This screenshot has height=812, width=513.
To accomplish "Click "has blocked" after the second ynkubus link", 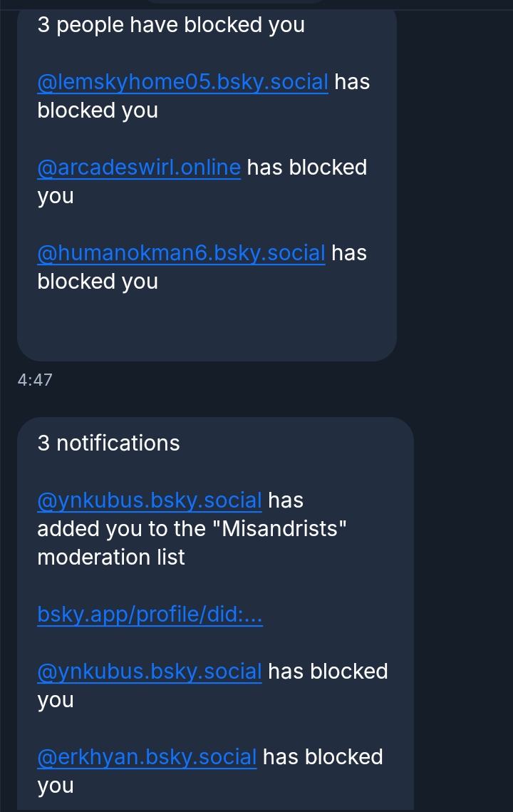I will tap(328, 672).
